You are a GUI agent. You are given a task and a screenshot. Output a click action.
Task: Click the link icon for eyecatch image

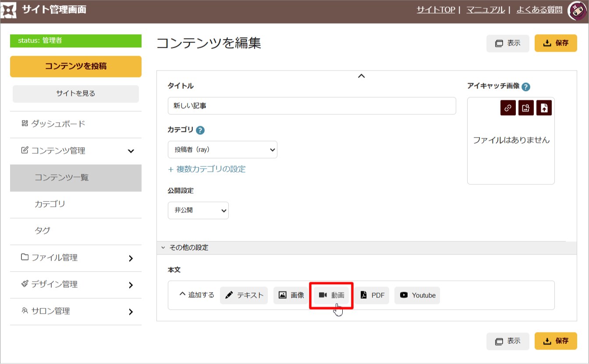click(508, 108)
